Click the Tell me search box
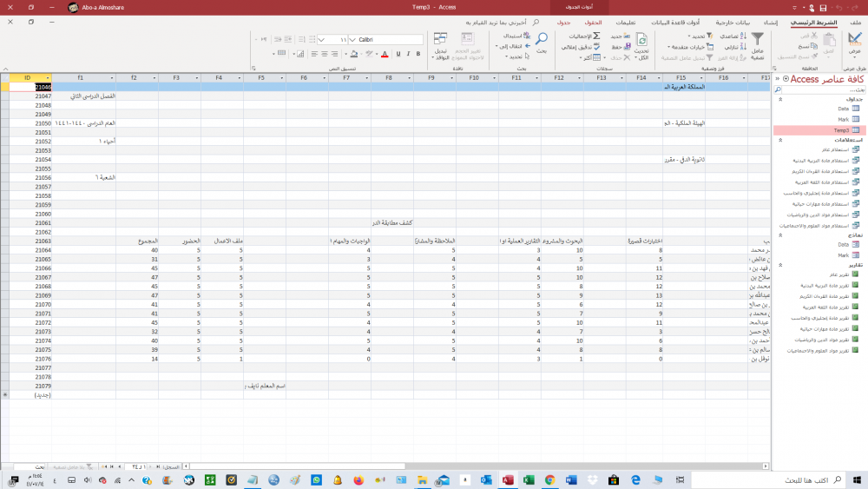This screenshot has width=868, height=489. (x=503, y=23)
